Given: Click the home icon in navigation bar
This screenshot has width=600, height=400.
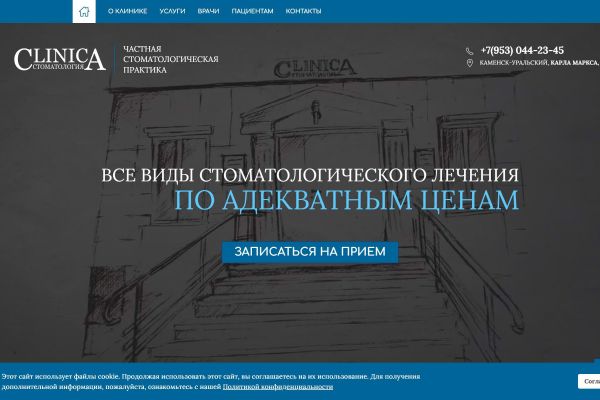Looking at the screenshot, I should (84, 11).
